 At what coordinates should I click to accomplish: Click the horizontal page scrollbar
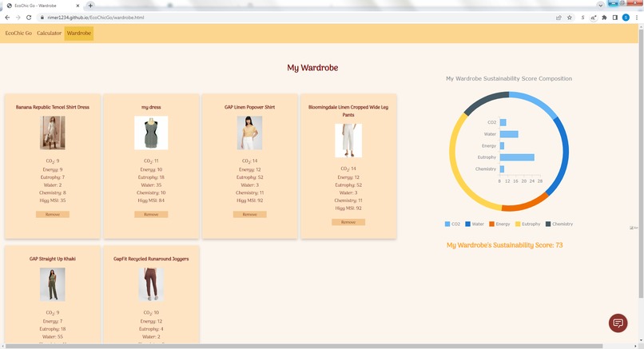click(304, 346)
